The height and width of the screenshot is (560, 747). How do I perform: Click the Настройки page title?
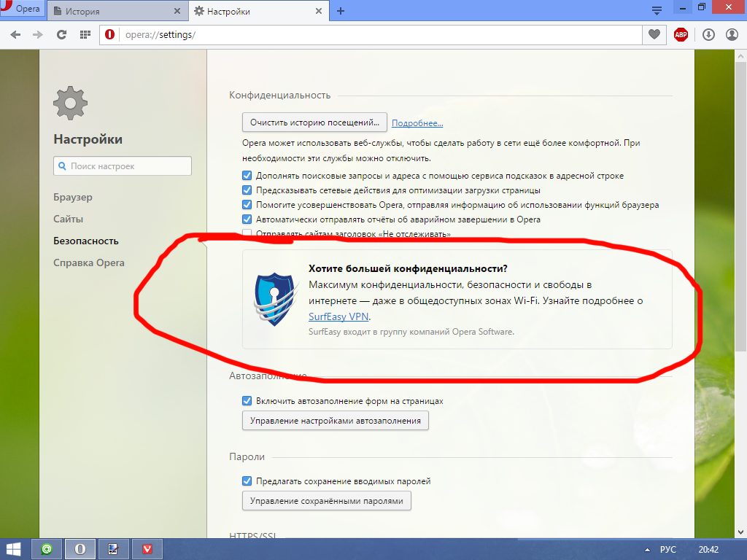click(x=88, y=139)
